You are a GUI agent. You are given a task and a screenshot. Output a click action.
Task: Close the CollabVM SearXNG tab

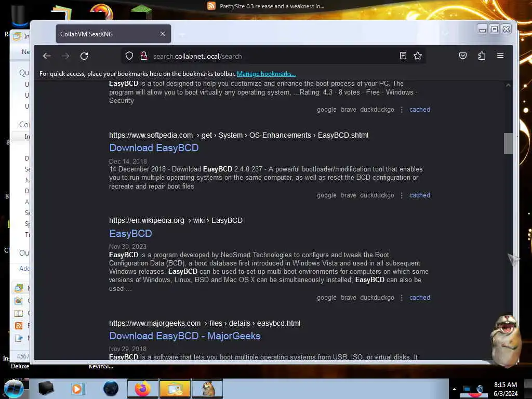click(163, 34)
